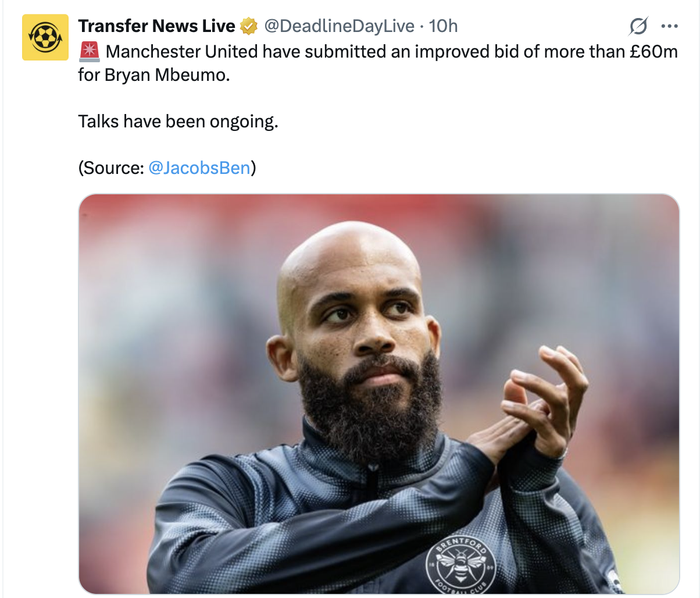Click the red siren emoji
This screenshot has width=700, height=598.
coord(89,52)
